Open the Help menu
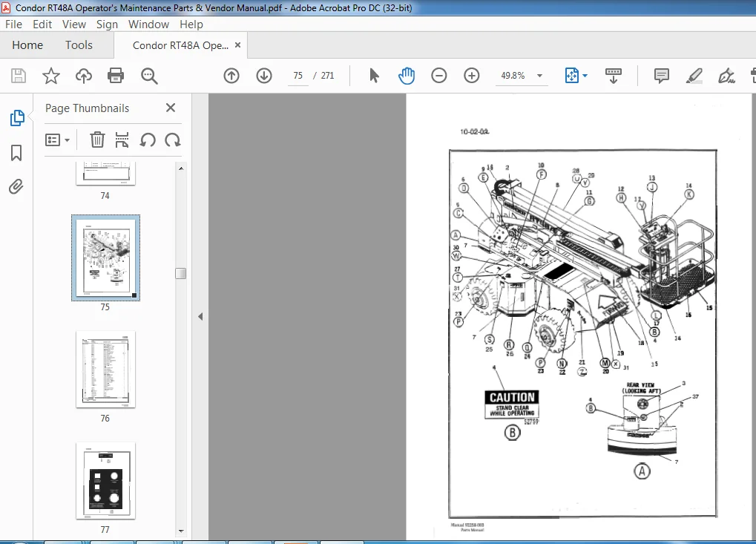 [191, 24]
